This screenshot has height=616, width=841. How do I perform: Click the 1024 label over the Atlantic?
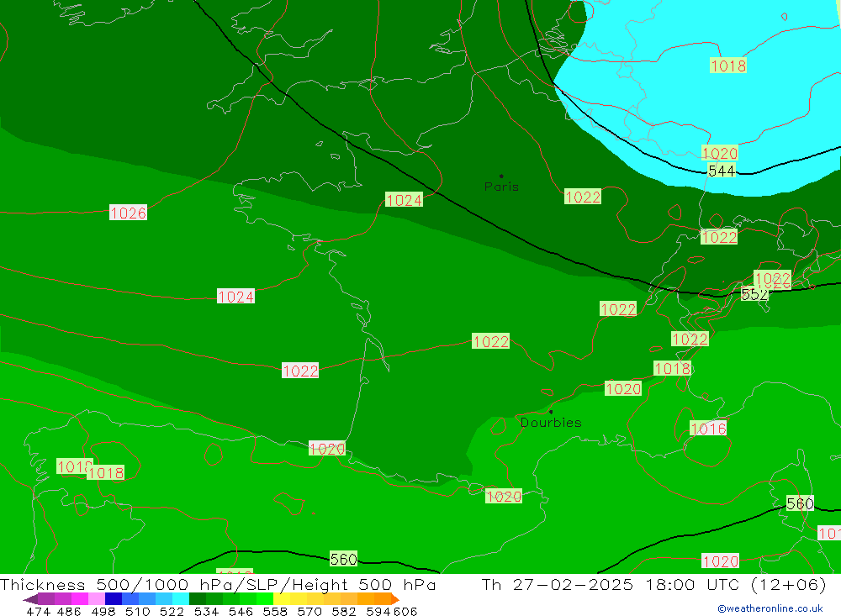click(235, 297)
